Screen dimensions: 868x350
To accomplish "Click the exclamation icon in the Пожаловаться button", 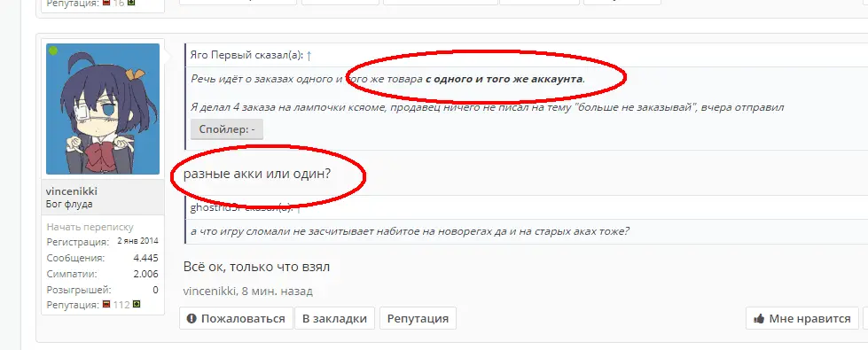I will (x=192, y=318).
